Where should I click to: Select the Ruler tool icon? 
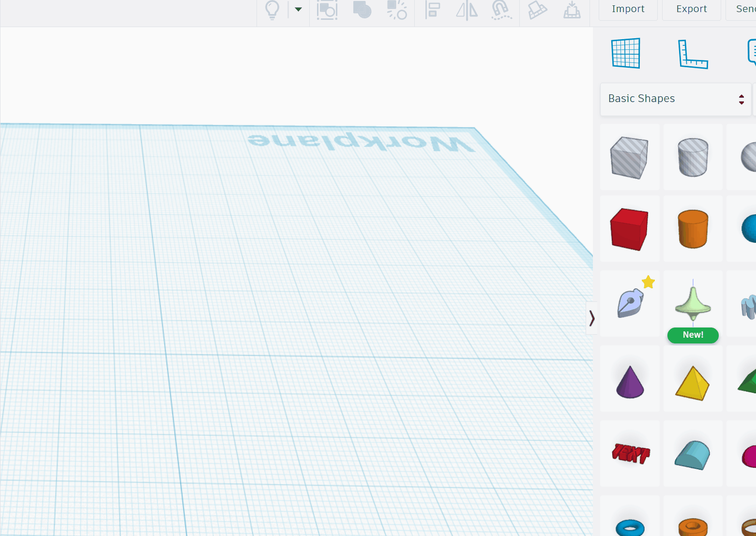click(693, 54)
